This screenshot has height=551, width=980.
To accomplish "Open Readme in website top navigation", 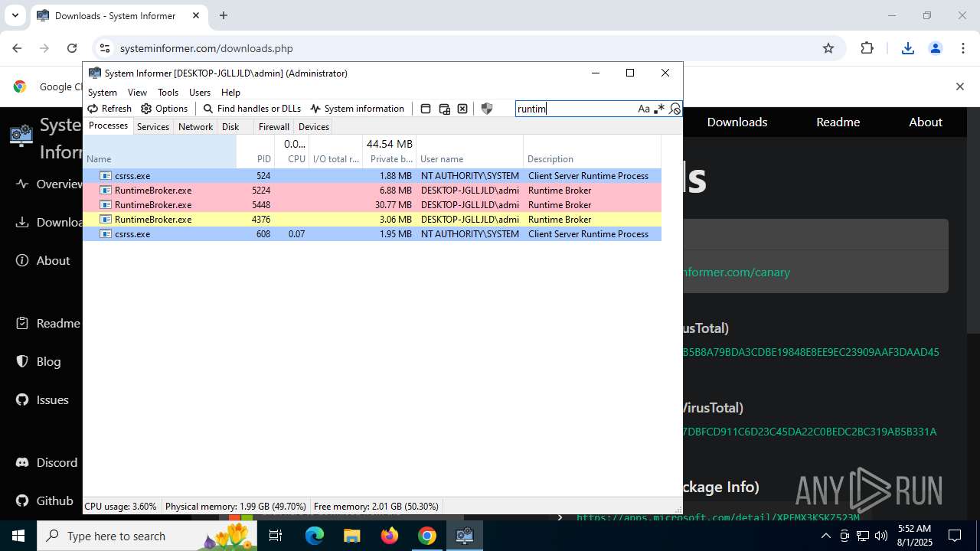I will (838, 122).
